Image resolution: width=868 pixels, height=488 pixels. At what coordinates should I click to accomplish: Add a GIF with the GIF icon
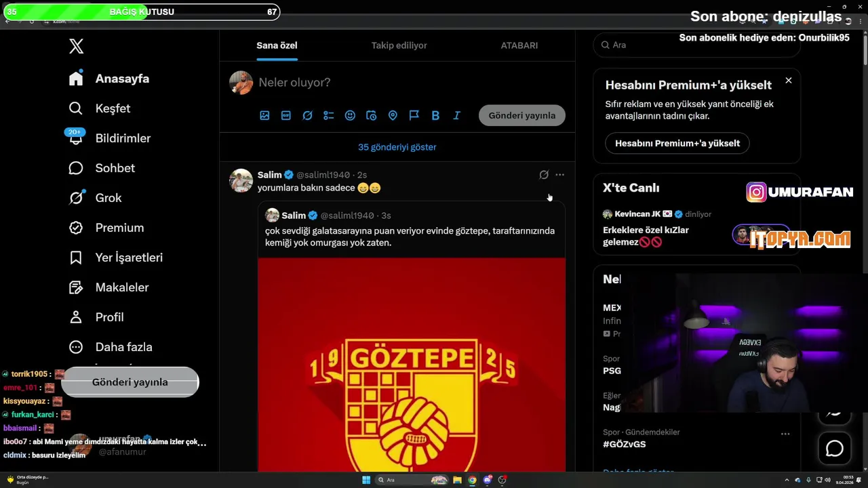[x=286, y=116]
